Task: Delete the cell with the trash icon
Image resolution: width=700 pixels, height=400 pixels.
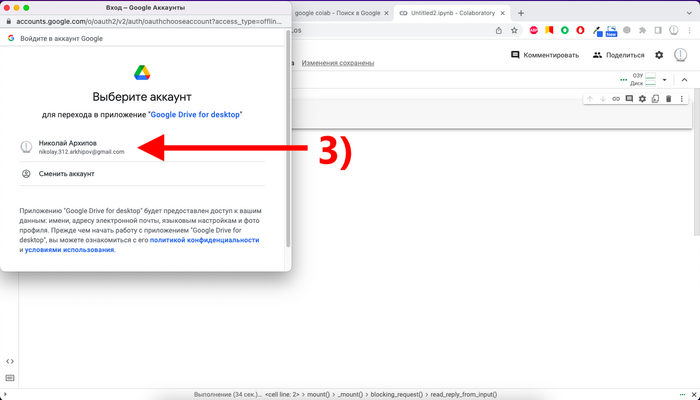Action: pyautogui.click(x=668, y=99)
